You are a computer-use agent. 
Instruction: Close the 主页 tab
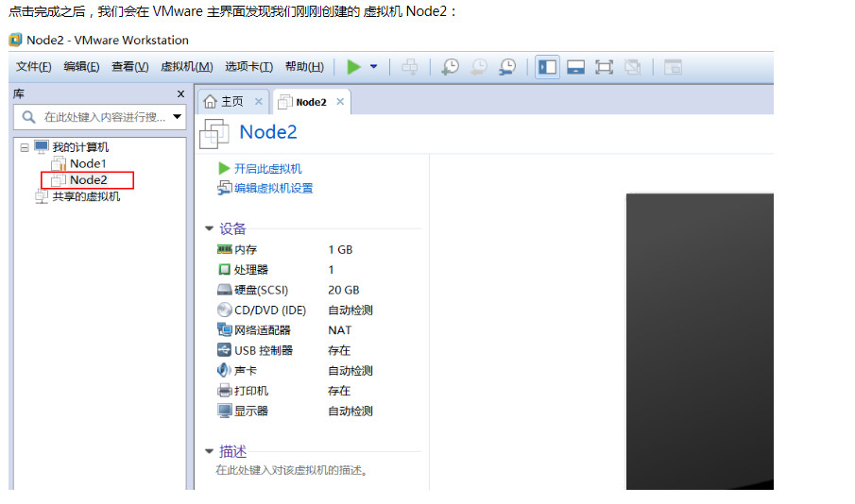coord(259,101)
